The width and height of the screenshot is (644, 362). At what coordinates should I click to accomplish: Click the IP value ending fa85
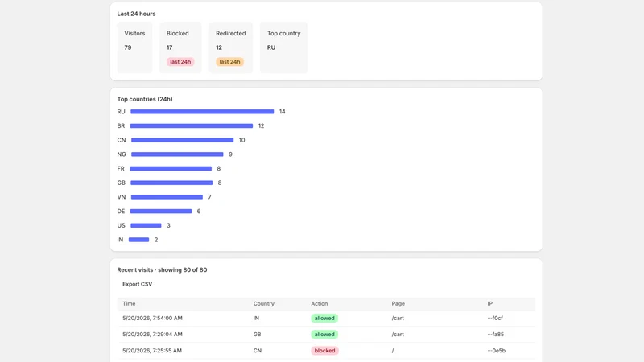click(x=496, y=335)
